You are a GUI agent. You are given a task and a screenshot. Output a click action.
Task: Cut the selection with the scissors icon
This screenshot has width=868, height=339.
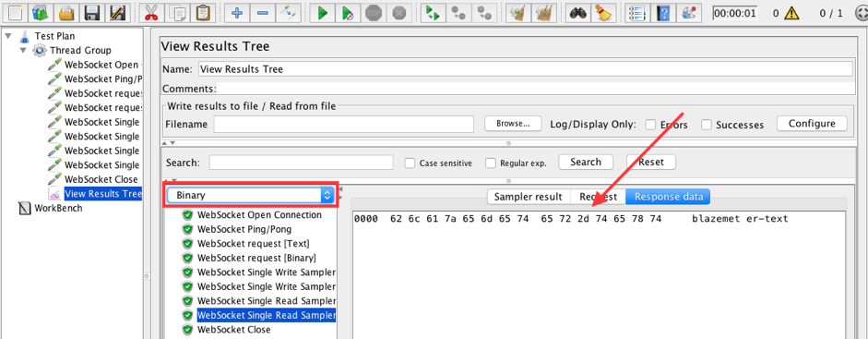tap(150, 12)
